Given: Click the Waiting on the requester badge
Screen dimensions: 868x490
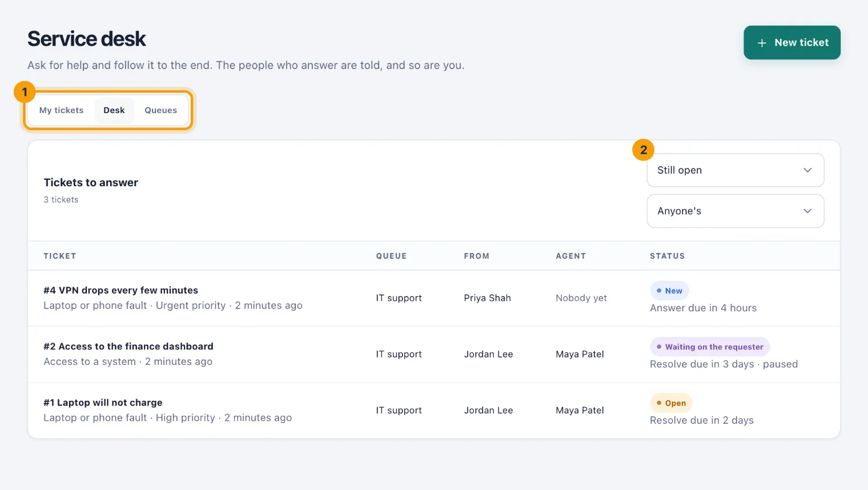Looking at the screenshot, I should pyautogui.click(x=710, y=347).
